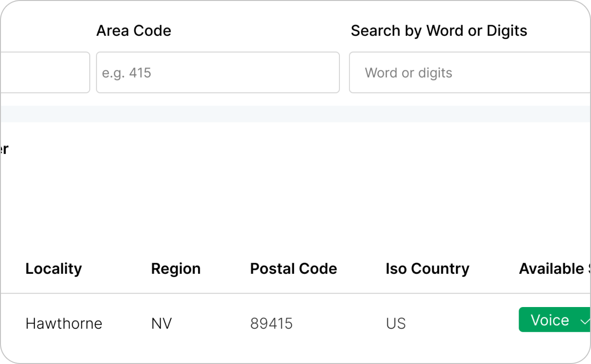Click the NV region cell
The height and width of the screenshot is (364, 591).
pyautogui.click(x=161, y=323)
